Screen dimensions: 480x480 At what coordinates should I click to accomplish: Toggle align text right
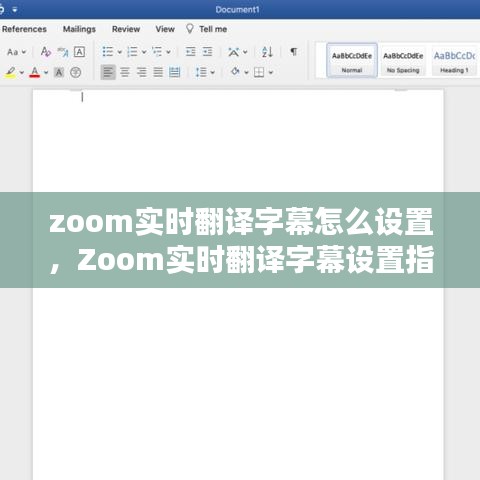pos(141,72)
